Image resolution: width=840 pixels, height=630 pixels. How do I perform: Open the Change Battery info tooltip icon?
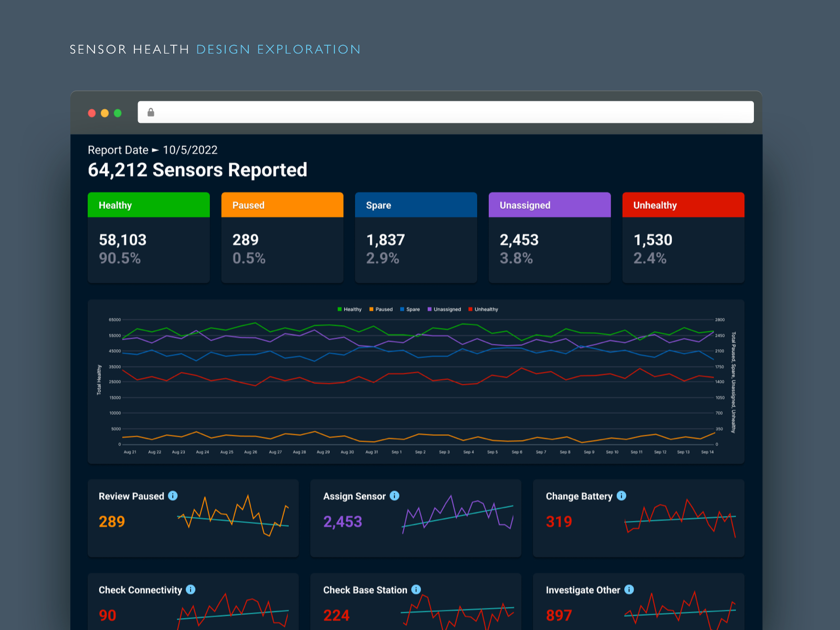click(x=621, y=496)
